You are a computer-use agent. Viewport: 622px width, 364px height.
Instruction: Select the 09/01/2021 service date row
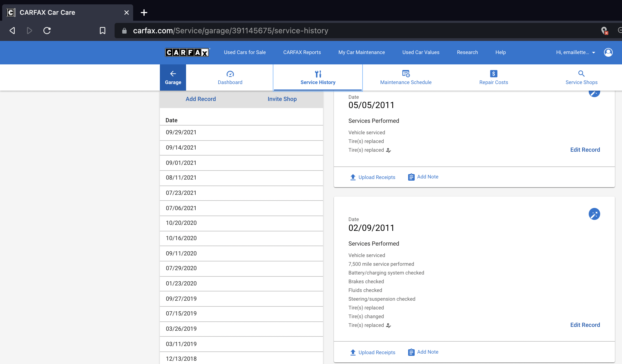pyautogui.click(x=241, y=163)
